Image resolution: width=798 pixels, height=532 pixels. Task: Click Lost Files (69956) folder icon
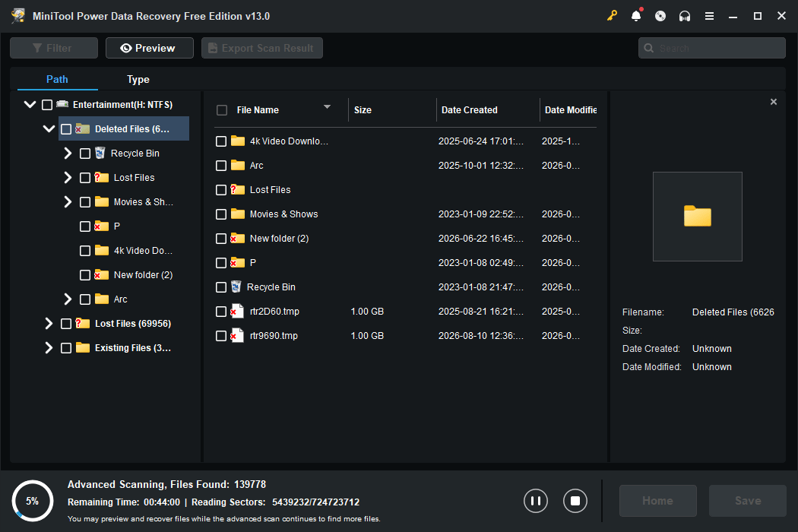point(82,323)
